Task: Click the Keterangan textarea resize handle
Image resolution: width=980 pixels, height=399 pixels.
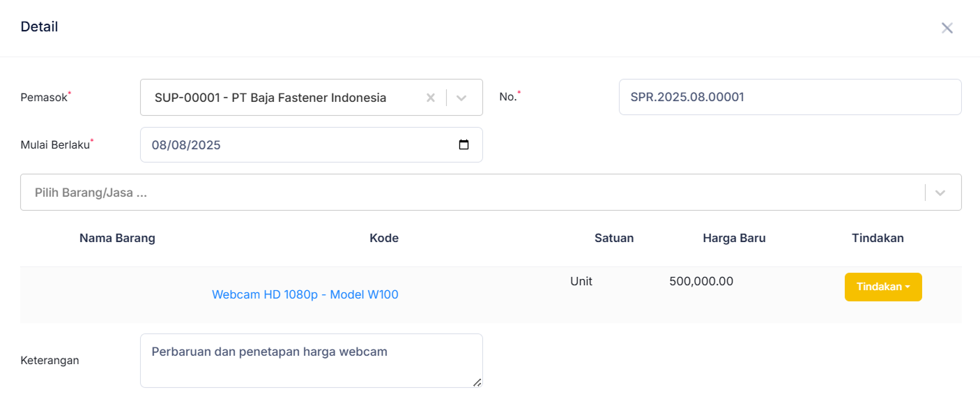Action: coord(477,382)
